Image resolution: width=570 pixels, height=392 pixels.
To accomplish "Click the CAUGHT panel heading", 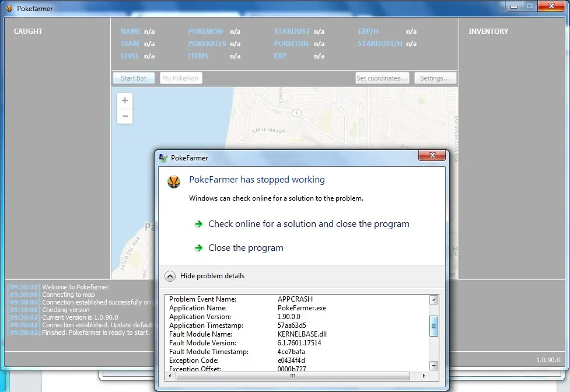I will click(x=28, y=32).
